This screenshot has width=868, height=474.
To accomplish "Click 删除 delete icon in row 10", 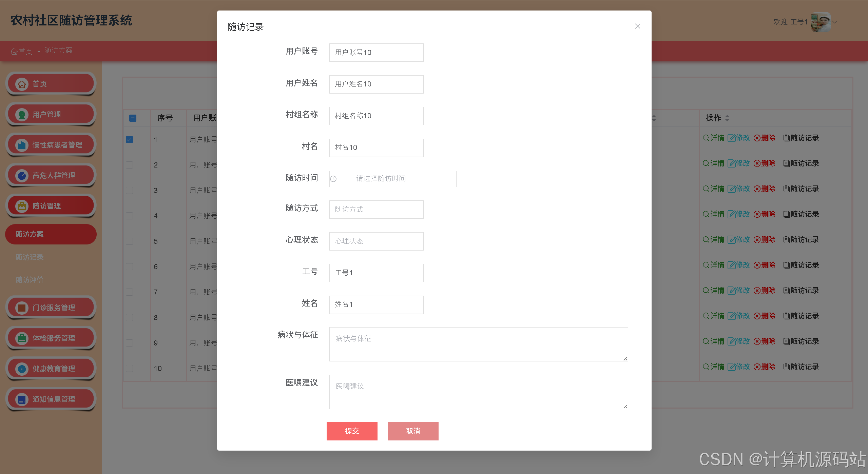I will coord(757,367).
